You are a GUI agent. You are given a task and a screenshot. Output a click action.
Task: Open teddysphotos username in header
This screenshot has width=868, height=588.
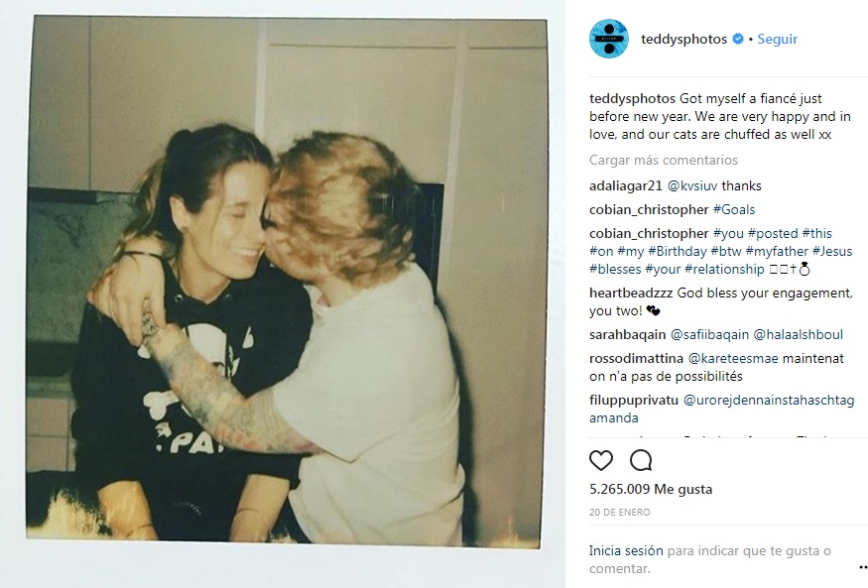[683, 39]
